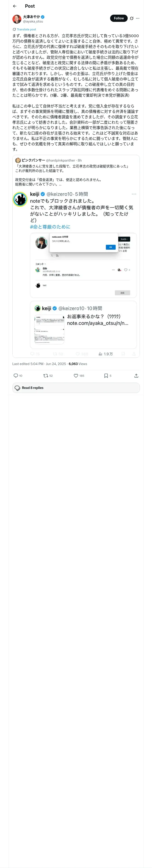
Task: Like the post with 185 likes
Action: click(x=76, y=375)
